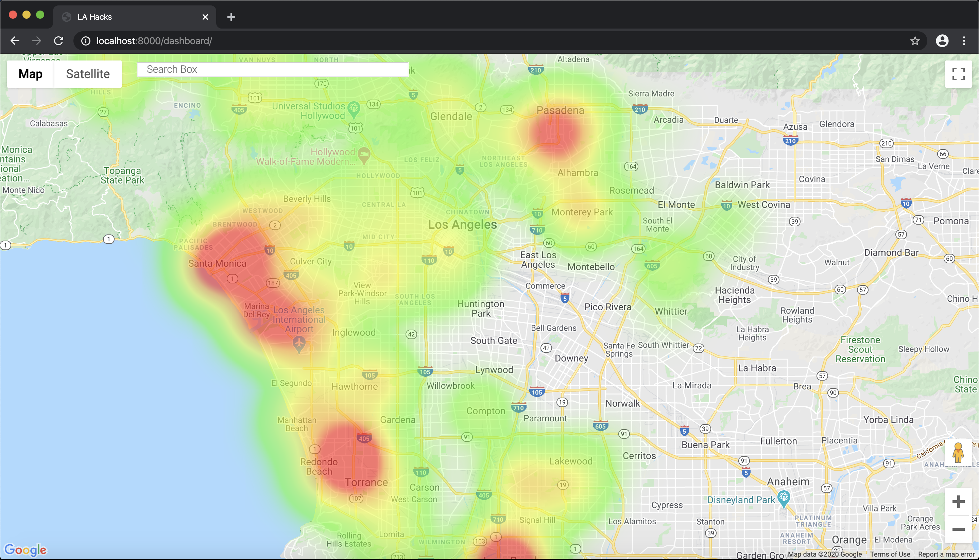Viewport: 979px width, 560px height.
Task: Click the Glendale label
Action: (x=451, y=117)
